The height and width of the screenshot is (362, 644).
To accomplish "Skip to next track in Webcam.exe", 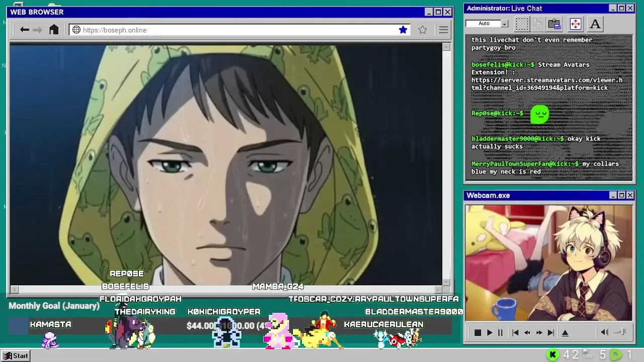I will 550,332.
